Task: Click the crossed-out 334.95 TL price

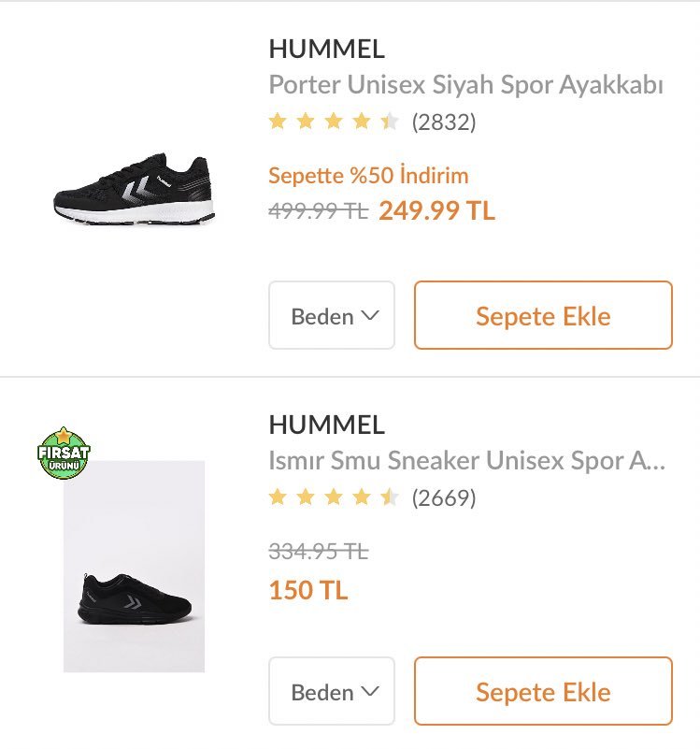Action: pos(318,553)
